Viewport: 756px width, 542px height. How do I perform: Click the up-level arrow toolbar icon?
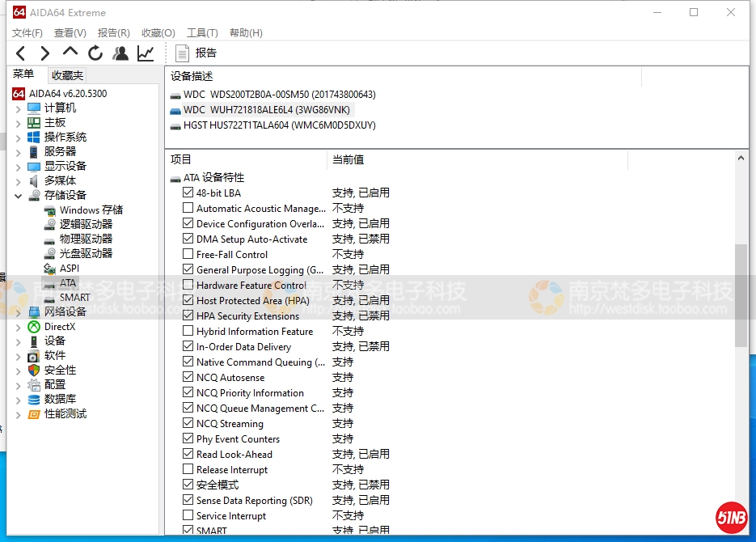(x=70, y=52)
